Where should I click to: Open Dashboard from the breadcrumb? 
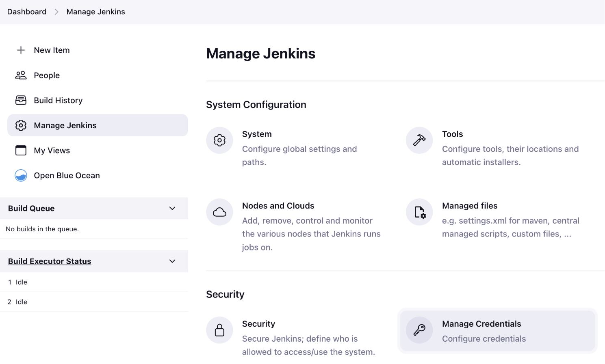[x=27, y=12]
